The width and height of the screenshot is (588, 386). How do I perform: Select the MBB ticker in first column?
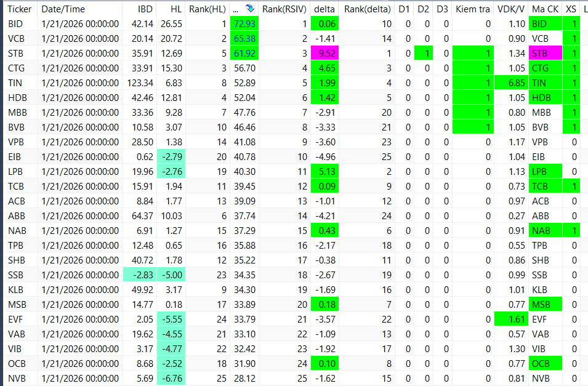17,113
